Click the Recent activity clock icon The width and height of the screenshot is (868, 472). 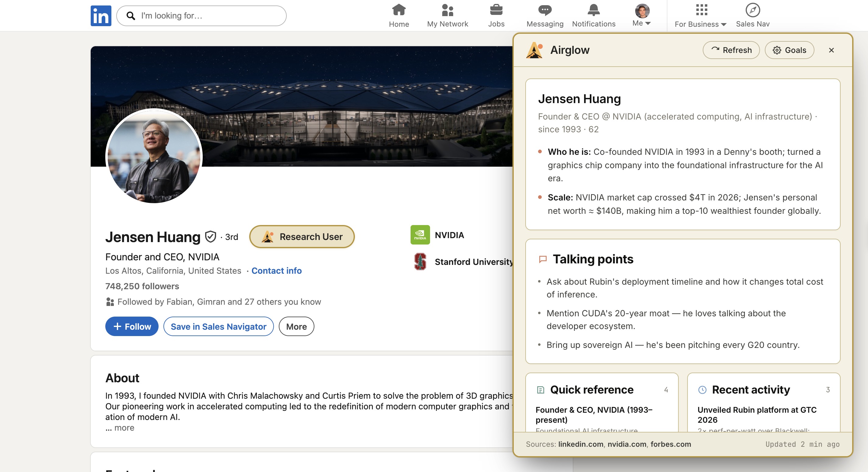tap(702, 390)
